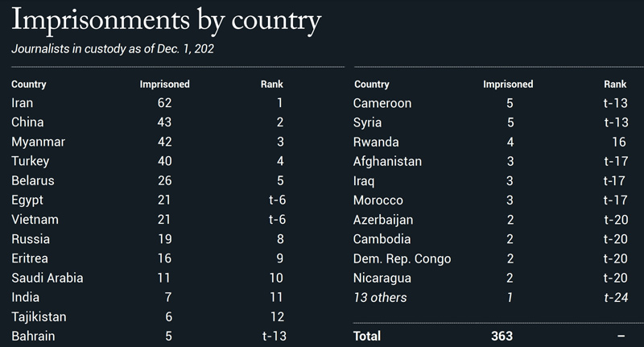Click the italic '13 others' row
Viewport: 644px width, 347px height.
[x=491, y=297]
